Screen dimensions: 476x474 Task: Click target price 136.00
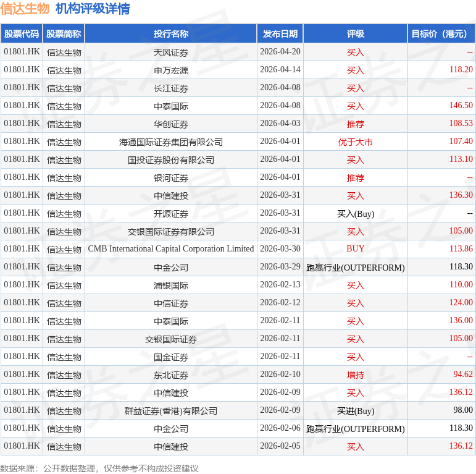461,321
